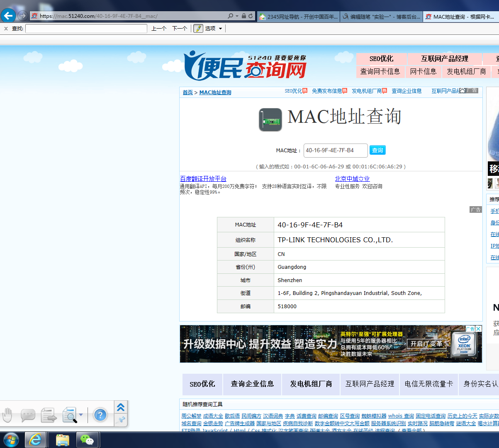Screen dimensions: 499x448
Task: Open the Windows Start menu orb
Action: click(x=10, y=440)
